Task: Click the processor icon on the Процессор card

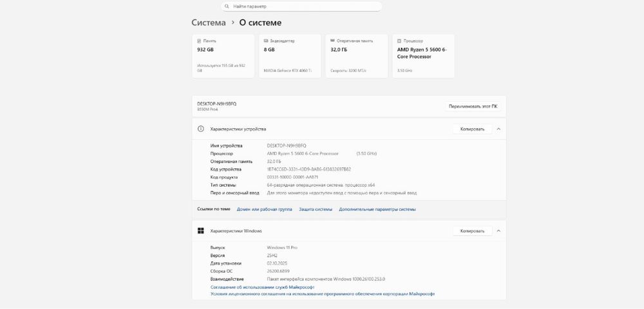Action: (398, 41)
